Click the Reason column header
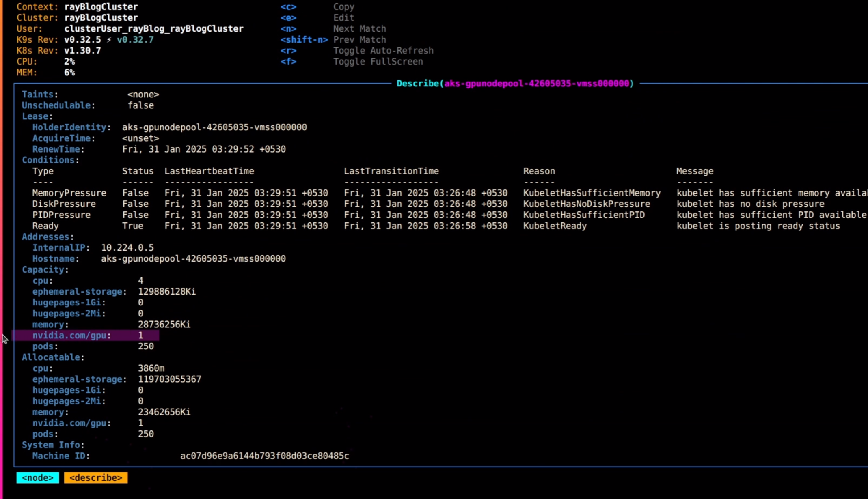 click(x=539, y=171)
